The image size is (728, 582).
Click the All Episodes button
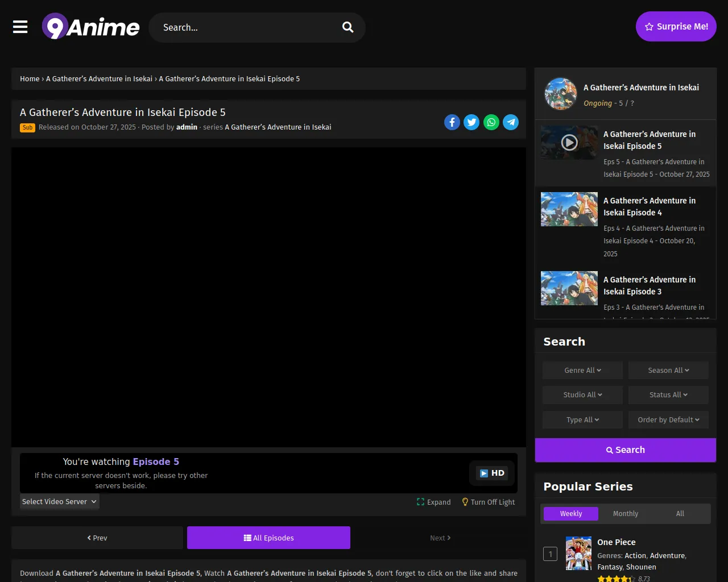(x=268, y=538)
